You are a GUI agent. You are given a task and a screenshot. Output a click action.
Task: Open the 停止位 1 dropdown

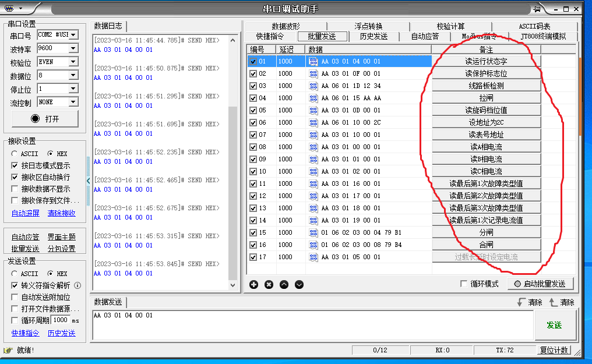point(73,89)
